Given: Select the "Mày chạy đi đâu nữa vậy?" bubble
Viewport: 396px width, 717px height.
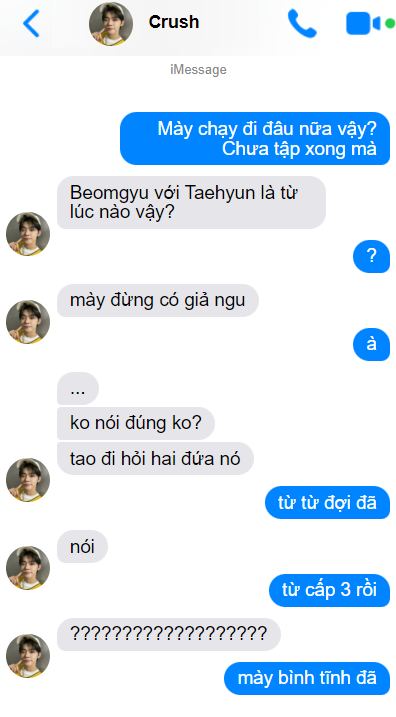Looking at the screenshot, I should click(255, 139).
